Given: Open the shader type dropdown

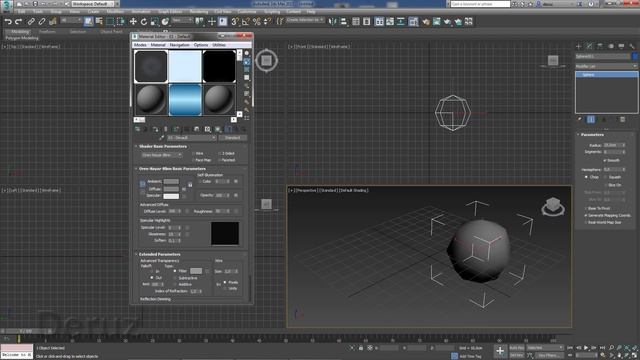Looking at the screenshot, I should tap(161, 155).
